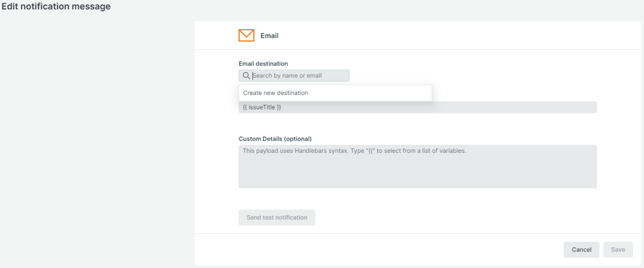Viewport: 644px width, 268px height.
Task: Save the notification message
Action: pyautogui.click(x=618, y=250)
